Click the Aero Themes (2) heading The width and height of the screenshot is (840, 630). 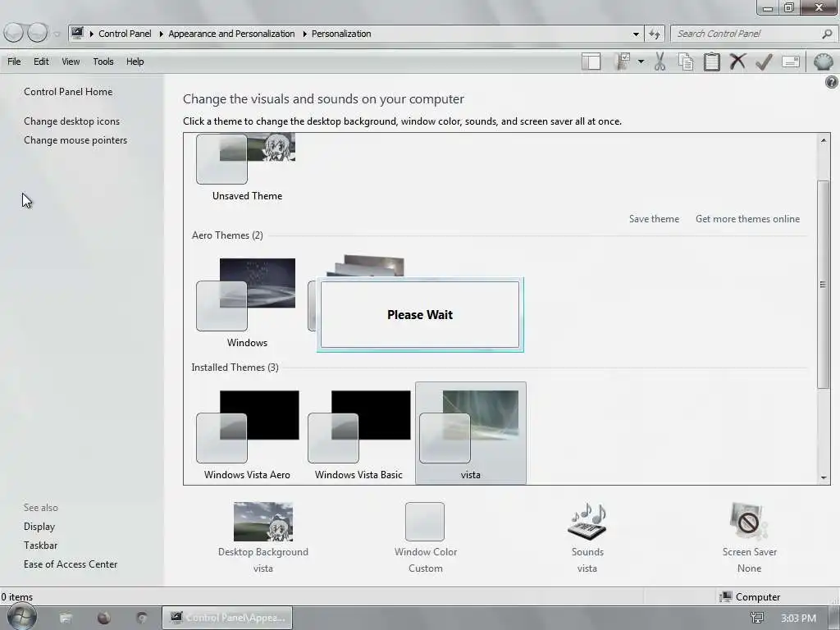pyautogui.click(x=227, y=235)
